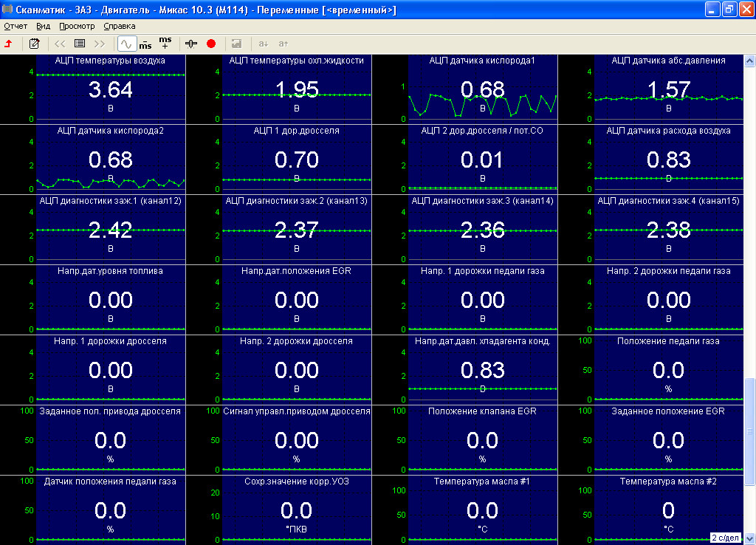Select the Температура масла #1 panel
The width and height of the screenshot is (756, 545).
tap(483, 511)
